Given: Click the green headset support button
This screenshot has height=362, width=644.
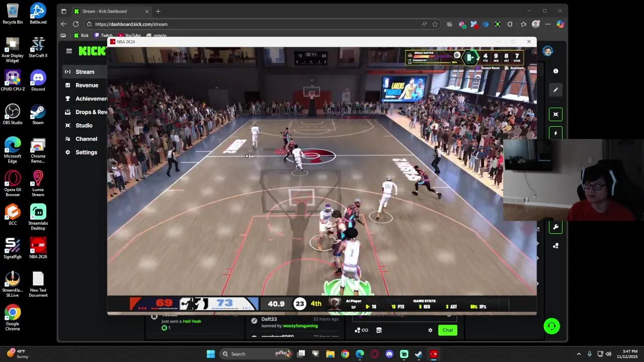Looking at the screenshot, I should click(551, 326).
